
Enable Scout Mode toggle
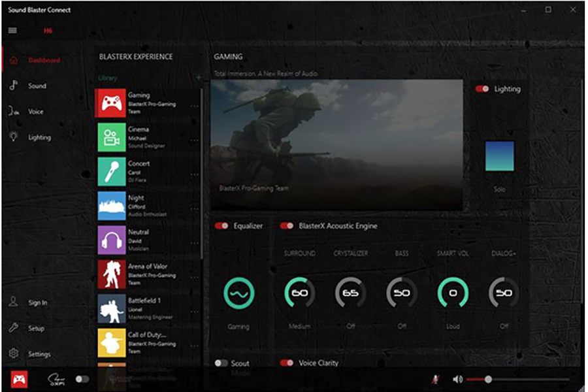221,363
